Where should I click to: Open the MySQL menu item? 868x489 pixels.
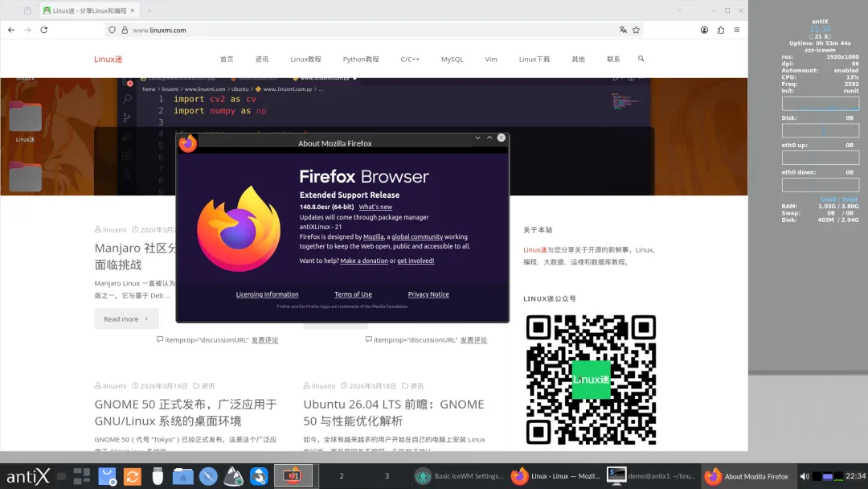coord(452,60)
